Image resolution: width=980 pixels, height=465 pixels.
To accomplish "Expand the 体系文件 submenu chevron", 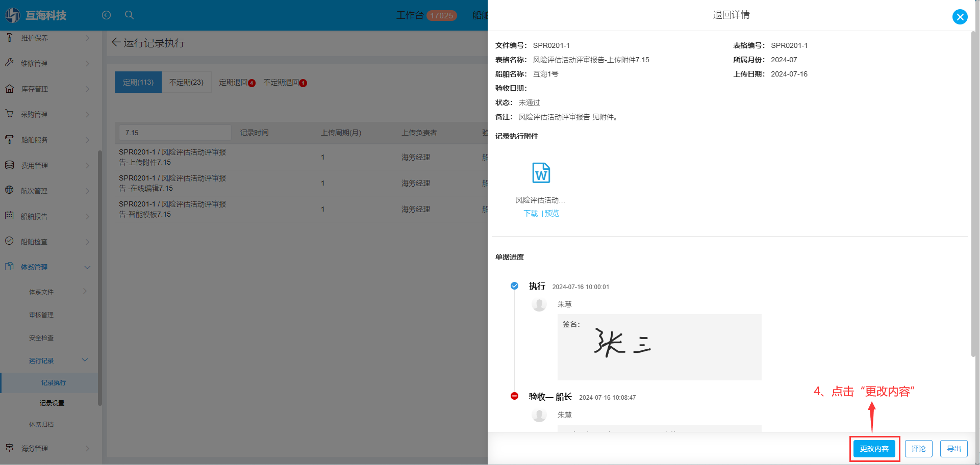I will [85, 291].
